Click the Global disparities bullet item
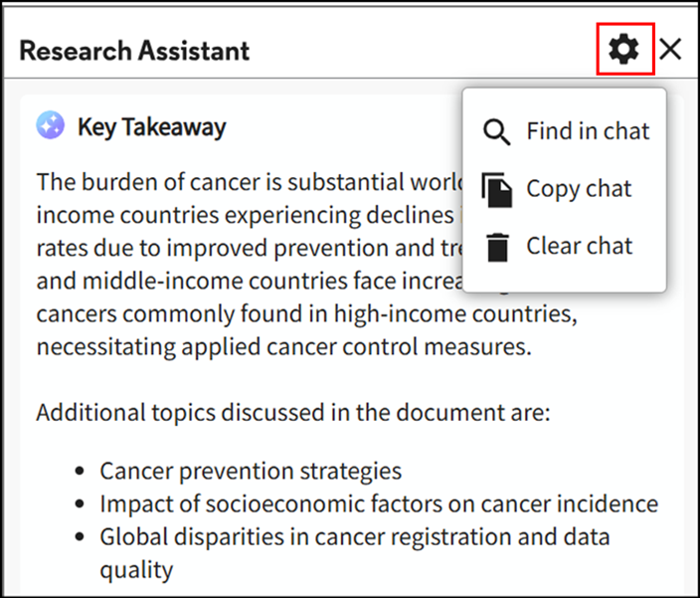The height and width of the screenshot is (598, 700). point(354,537)
